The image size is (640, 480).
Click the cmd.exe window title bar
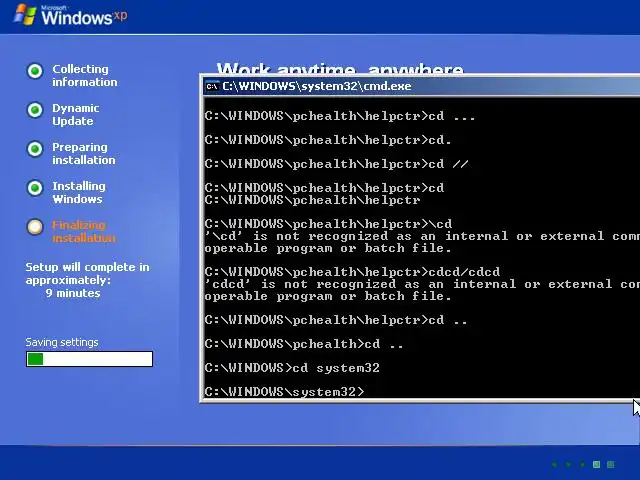[422, 86]
